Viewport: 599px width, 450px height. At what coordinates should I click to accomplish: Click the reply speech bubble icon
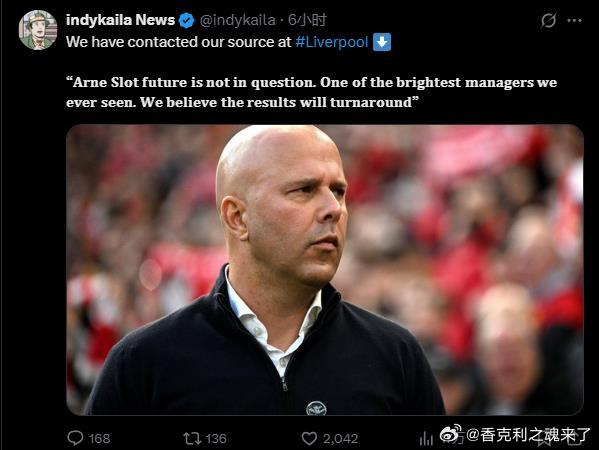(x=75, y=438)
